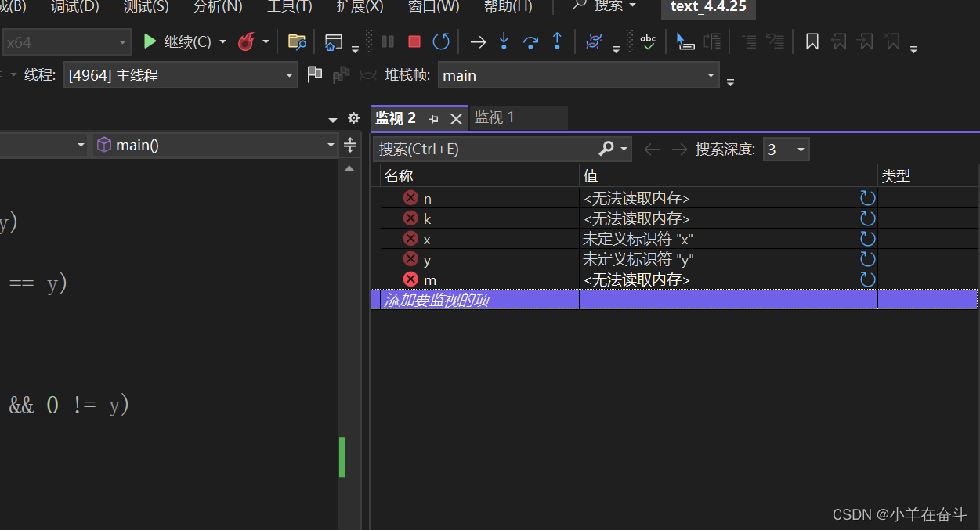
Task: Click the Step Into icon
Action: tap(504, 41)
